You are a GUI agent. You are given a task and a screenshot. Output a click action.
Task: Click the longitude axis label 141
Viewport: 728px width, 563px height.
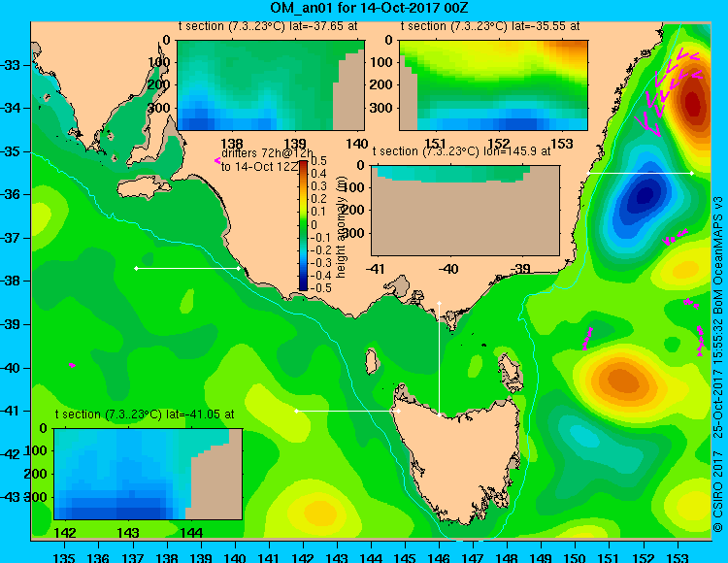pos(268,557)
